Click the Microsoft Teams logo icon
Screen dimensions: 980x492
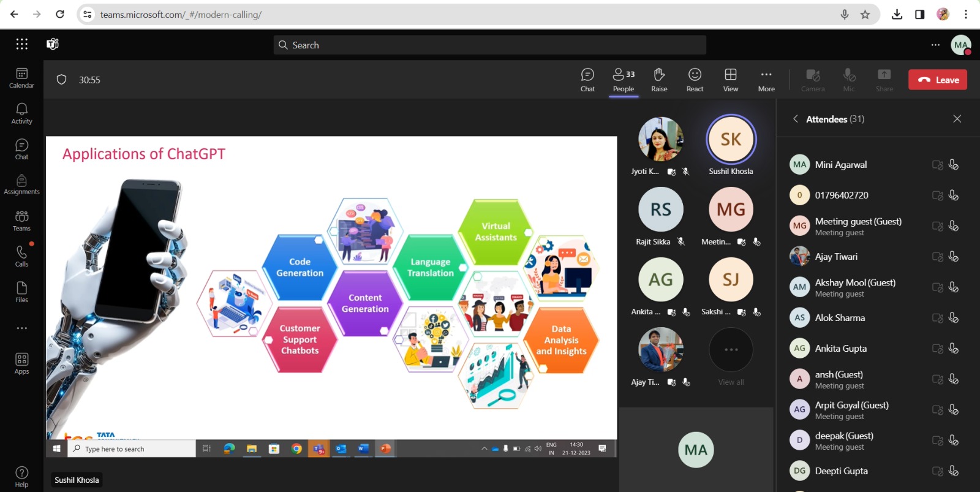[x=53, y=44]
